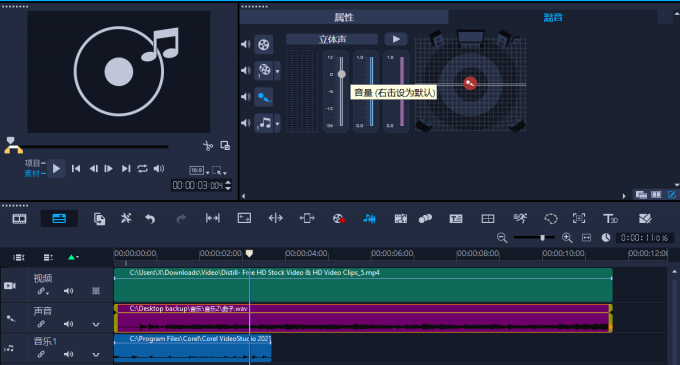The width and height of the screenshot is (680, 365).
Task: Fit project in timeline window
Action: 586,238
